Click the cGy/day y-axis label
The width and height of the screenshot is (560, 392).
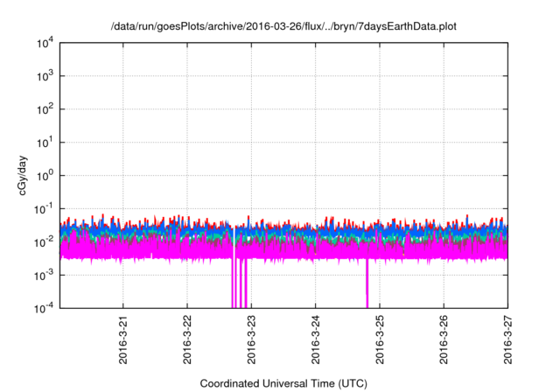[x=22, y=175]
